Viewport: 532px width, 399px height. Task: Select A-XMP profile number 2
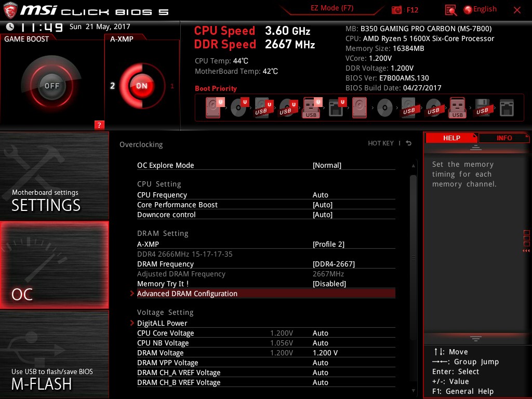112,86
